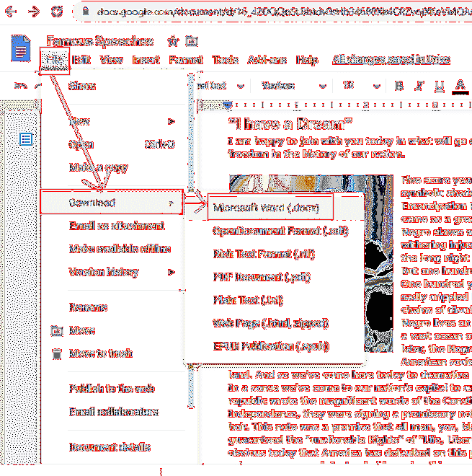472x476 pixels.
Task: Click the text color button
Action: 461,86
